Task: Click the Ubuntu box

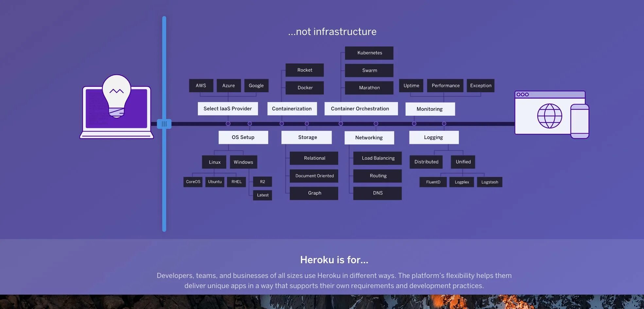Action: (x=215, y=182)
